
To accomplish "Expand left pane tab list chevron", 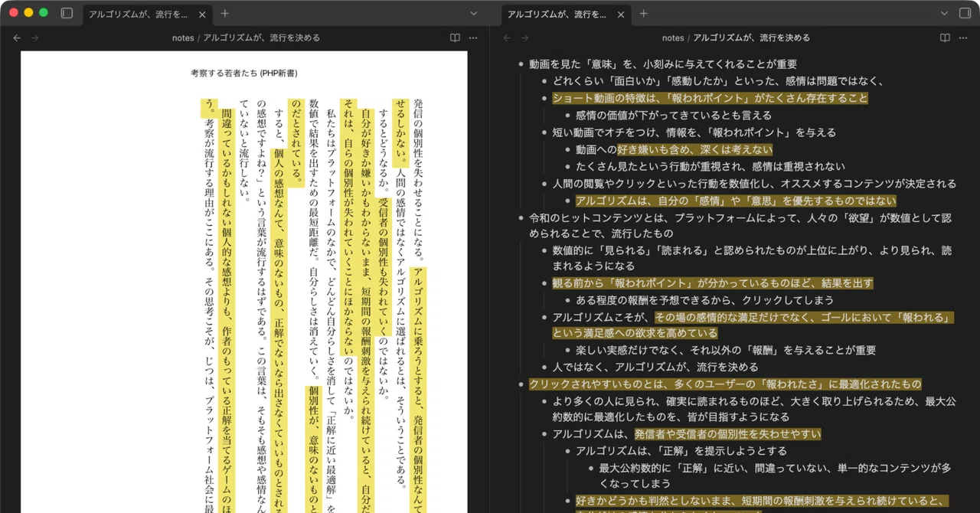I will point(473,13).
